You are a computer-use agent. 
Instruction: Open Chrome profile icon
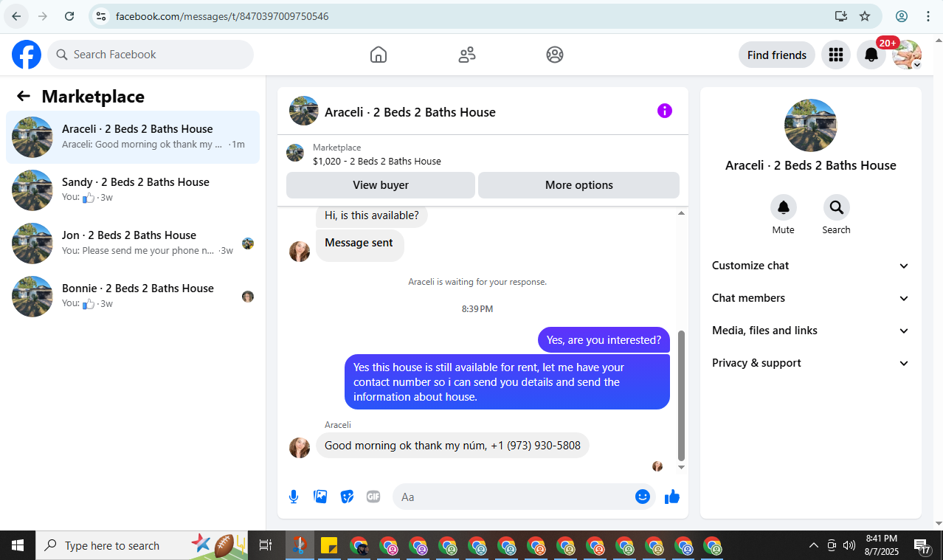coord(902,16)
